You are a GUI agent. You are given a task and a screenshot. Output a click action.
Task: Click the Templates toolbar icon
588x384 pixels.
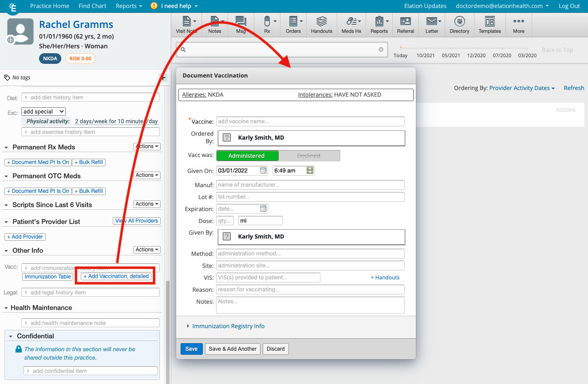tap(489, 25)
